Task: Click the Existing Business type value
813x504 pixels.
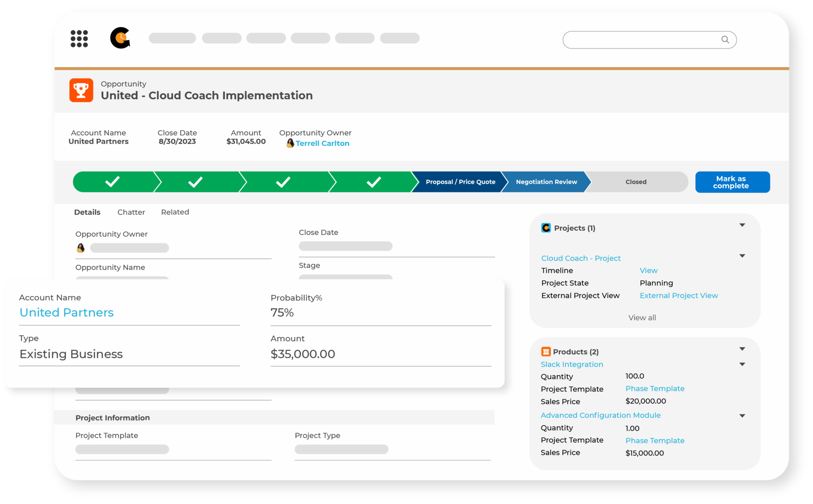Action: (71, 354)
